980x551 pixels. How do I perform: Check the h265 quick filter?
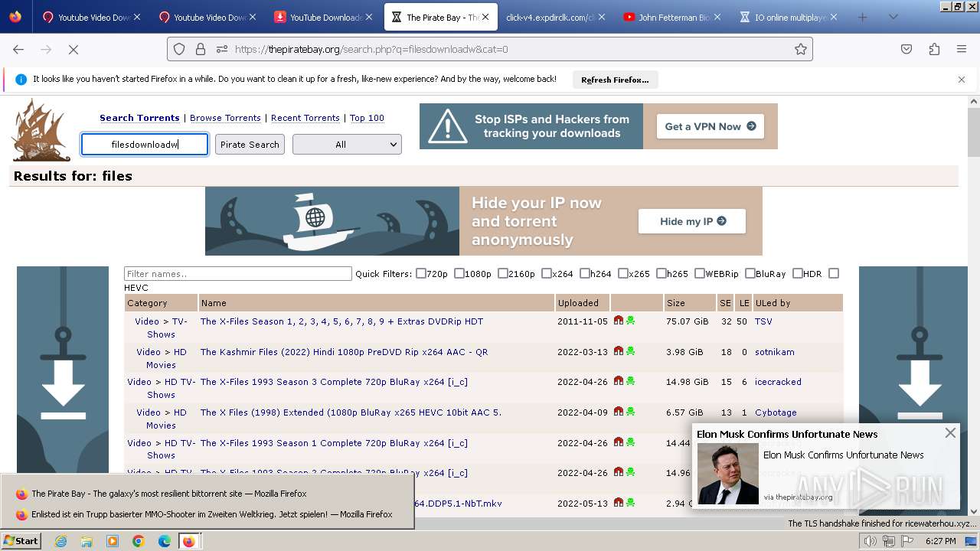point(661,273)
